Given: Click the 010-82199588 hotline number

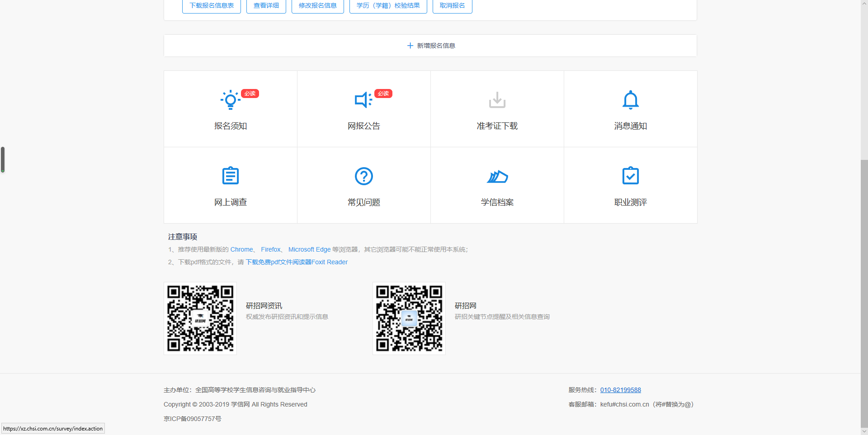Looking at the screenshot, I should coord(620,390).
